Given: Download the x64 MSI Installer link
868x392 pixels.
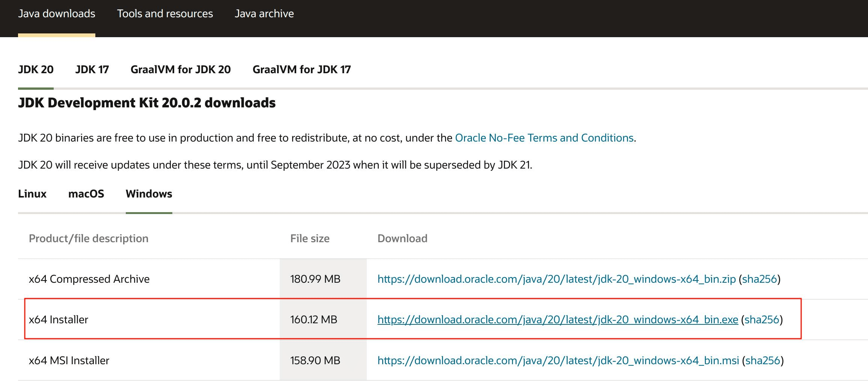Looking at the screenshot, I should [558, 360].
